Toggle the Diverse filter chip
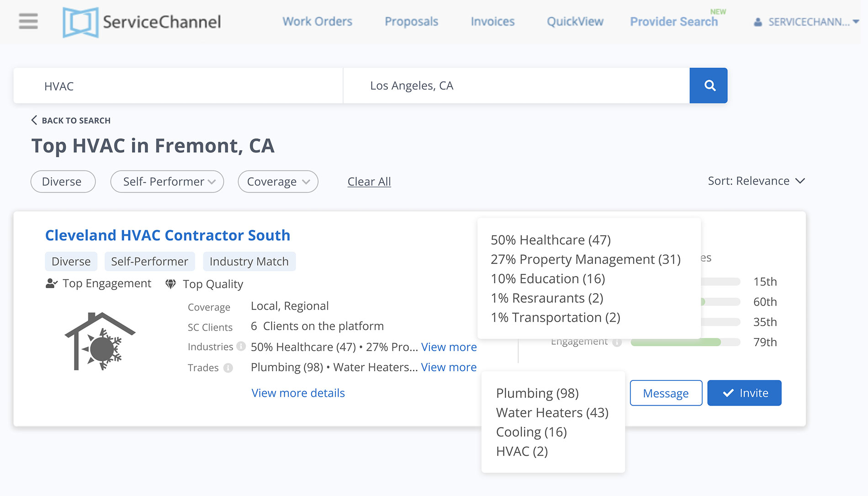The height and width of the screenshot is (496, 868). (63, 182)
